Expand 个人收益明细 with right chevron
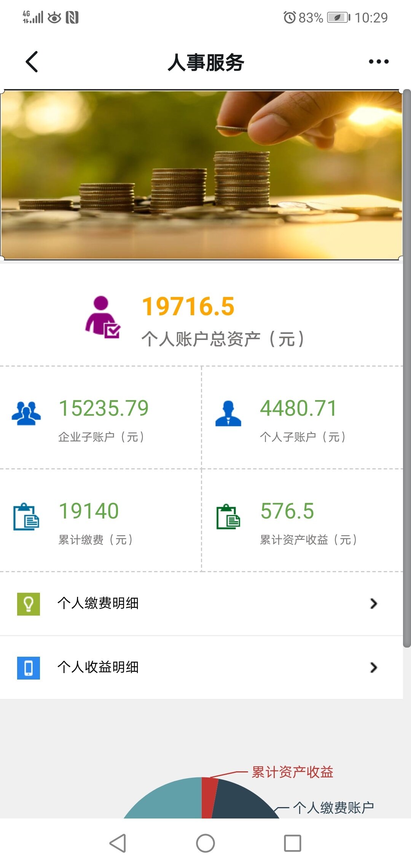This screenshot has height=868, width=411. point(373,667)
